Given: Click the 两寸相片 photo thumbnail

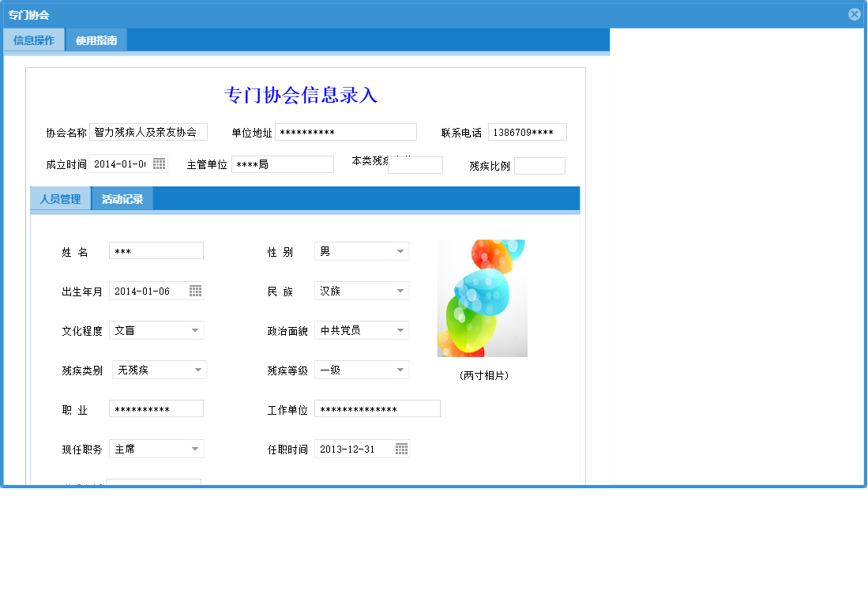Looking at the screenshot, I should [x=483, y=299].
